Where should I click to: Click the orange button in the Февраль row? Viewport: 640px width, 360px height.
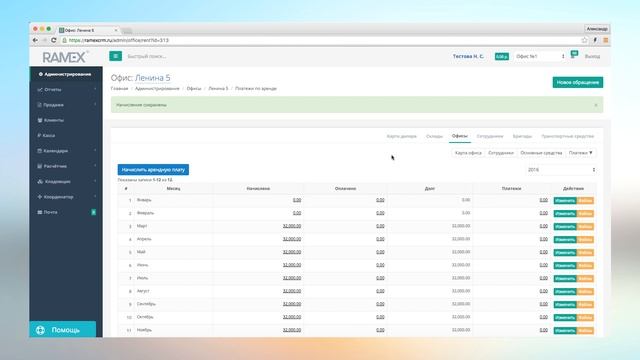[585, 213]
